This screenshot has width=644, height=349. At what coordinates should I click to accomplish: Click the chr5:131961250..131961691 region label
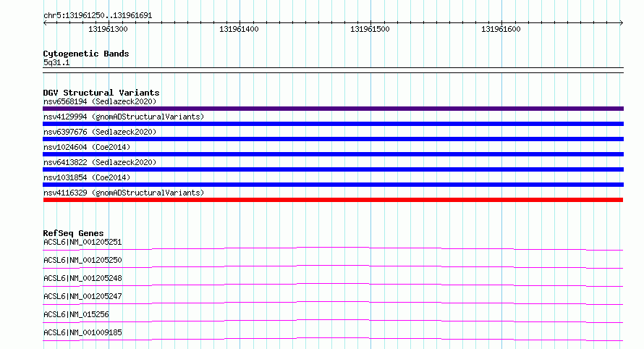tap(98, 15)
